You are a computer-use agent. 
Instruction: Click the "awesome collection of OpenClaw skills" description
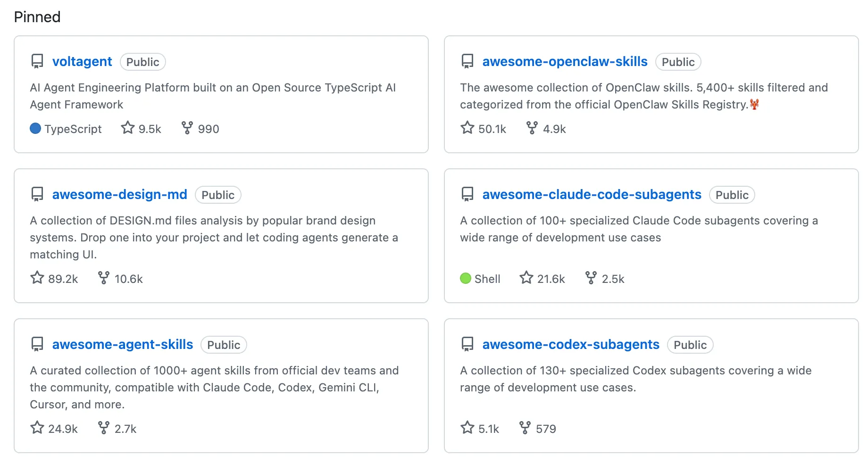click(644, 96)
